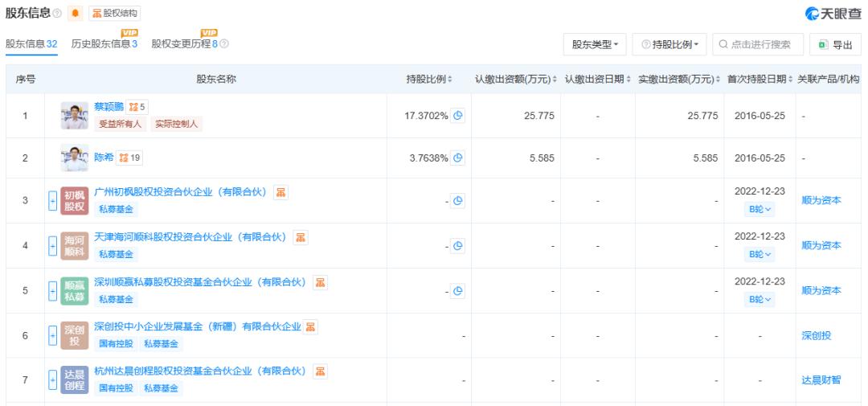Image resolution: width=868 pixels, height=406 pixels.
Task: Click 蔡颖鹏's avatar photo
Action: click(75, 116)
